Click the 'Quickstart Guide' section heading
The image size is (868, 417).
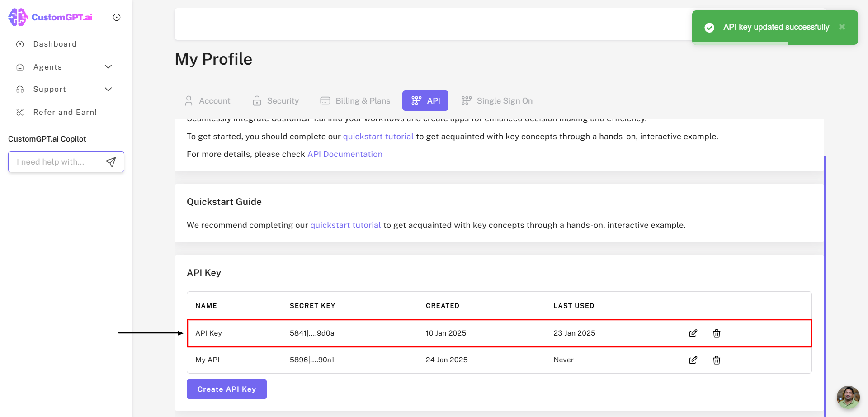(224, 202)
